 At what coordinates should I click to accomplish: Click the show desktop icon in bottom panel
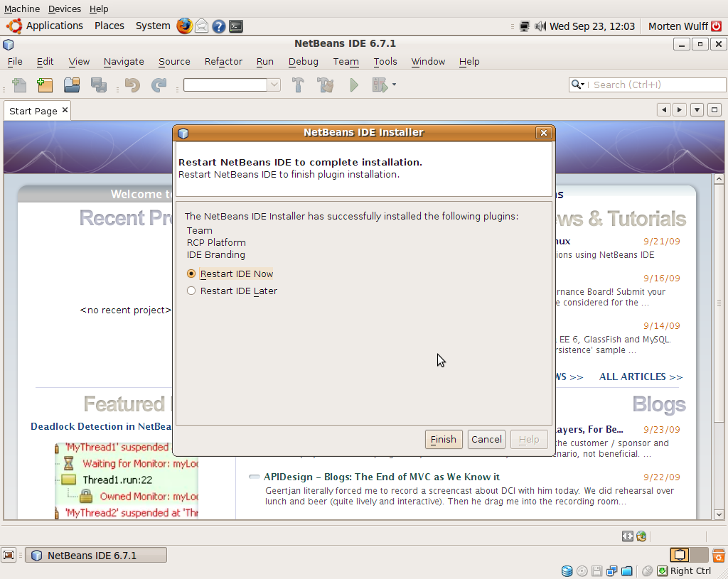point(9,555)
